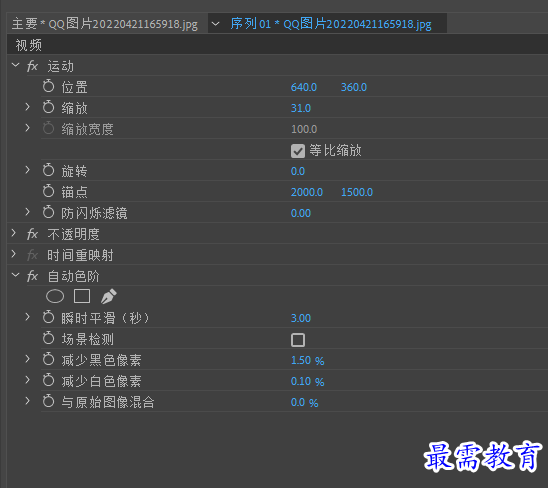The width and height of the screenshot is (548, 488).
Task: Select the 自动色阶 effect name
Action: tap(73, 276)
